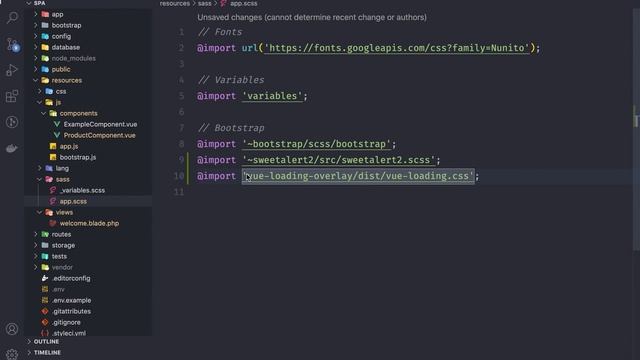Click the Google Fonts Nunito URL

click(x=397, y=48)
